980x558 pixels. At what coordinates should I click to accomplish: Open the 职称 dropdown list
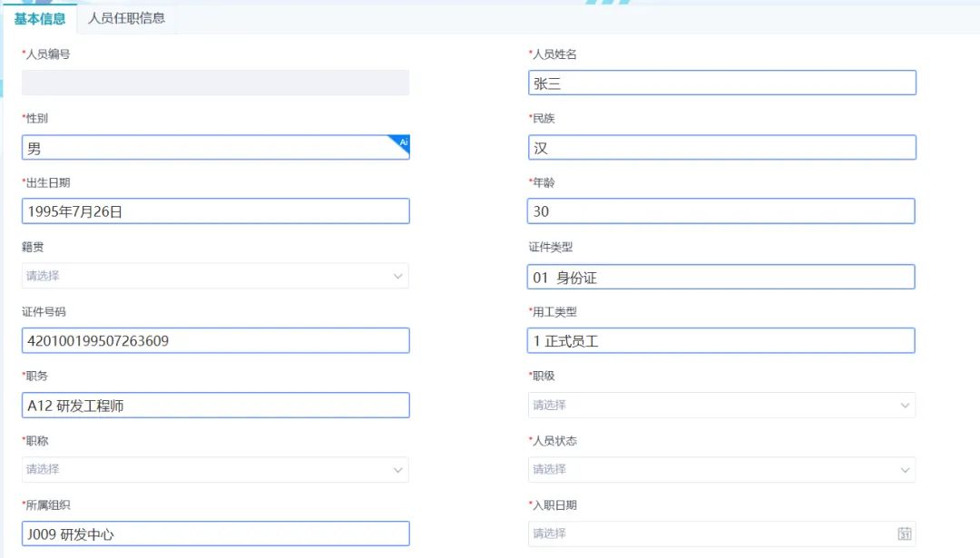[215, 470]
